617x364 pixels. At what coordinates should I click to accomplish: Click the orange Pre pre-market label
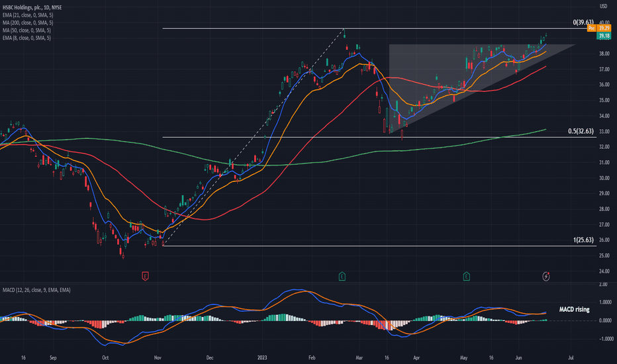click(591, 28)
